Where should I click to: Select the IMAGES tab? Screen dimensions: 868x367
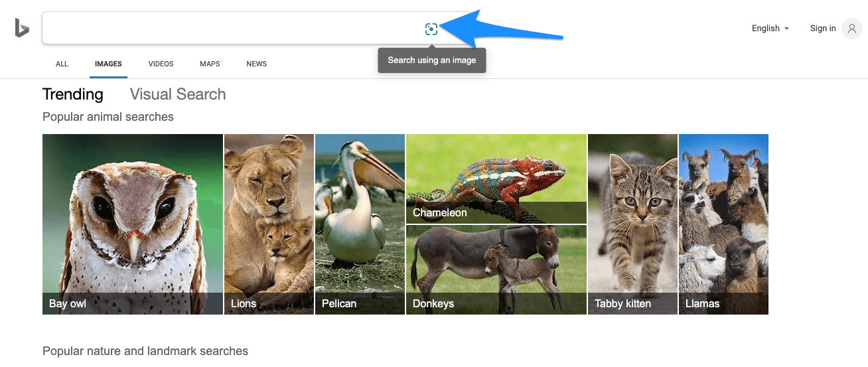click(108, 64)
